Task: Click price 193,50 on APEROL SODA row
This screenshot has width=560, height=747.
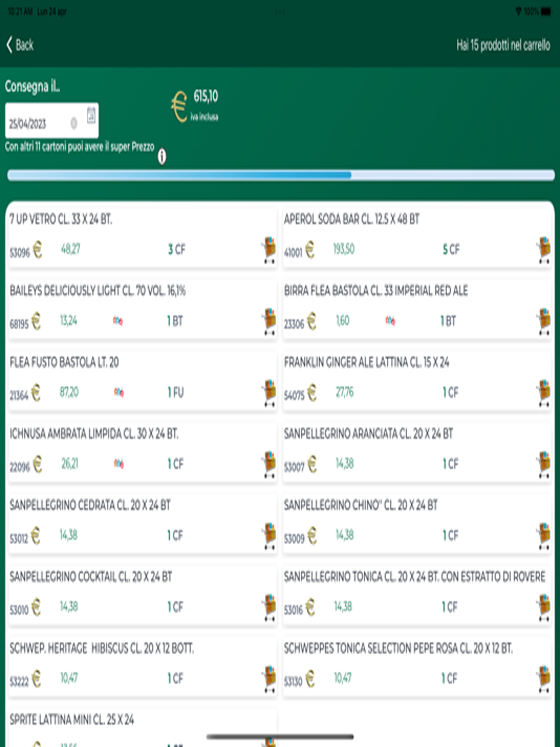Action: tap(344, 249)
